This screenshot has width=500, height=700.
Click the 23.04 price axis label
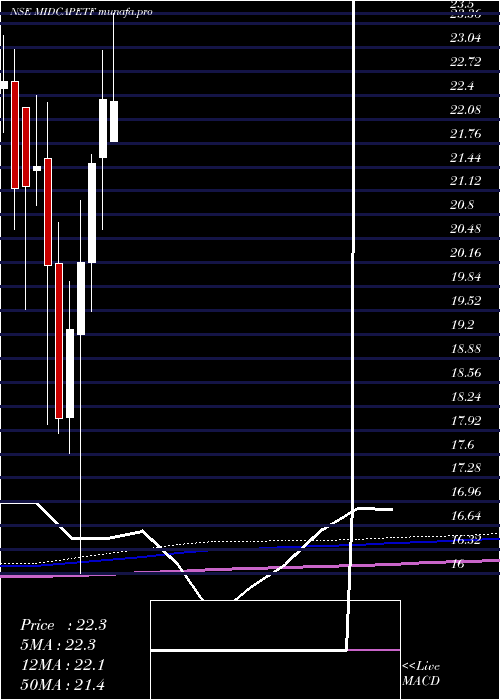point(466,38)
